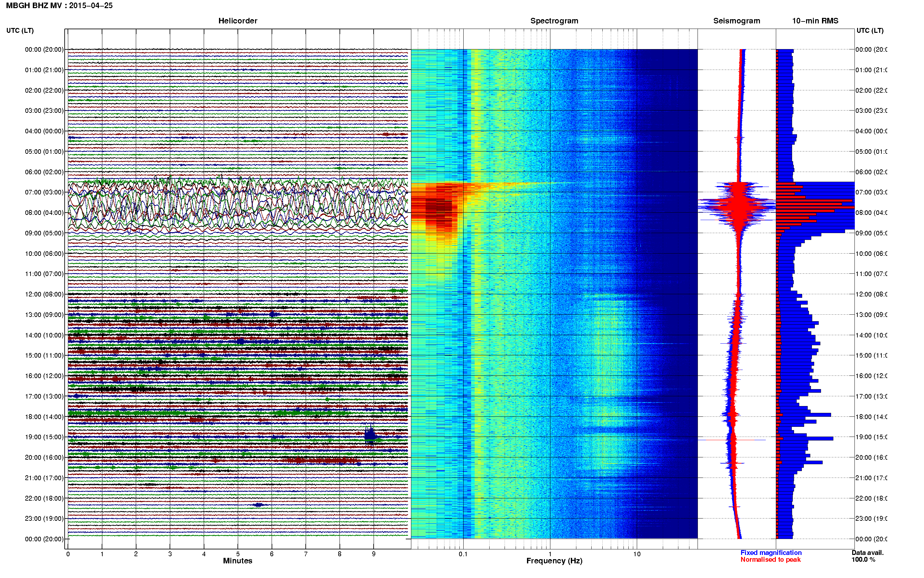Click the left '18:00 (14:00)' time label

click(x=44, y=417)
